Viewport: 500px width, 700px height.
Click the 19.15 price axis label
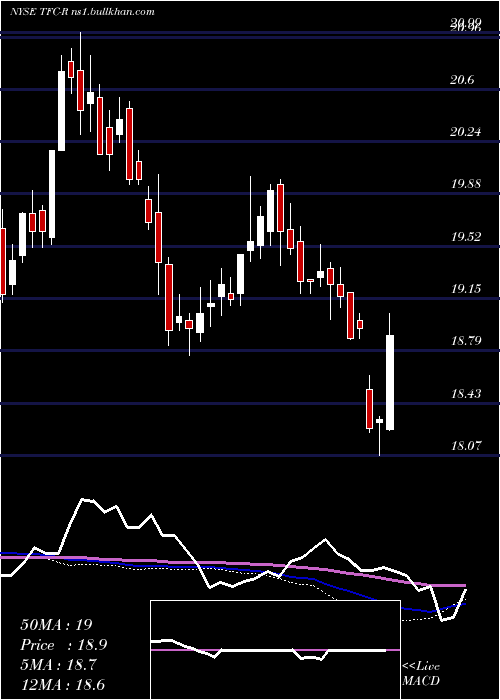pos(467,289)
